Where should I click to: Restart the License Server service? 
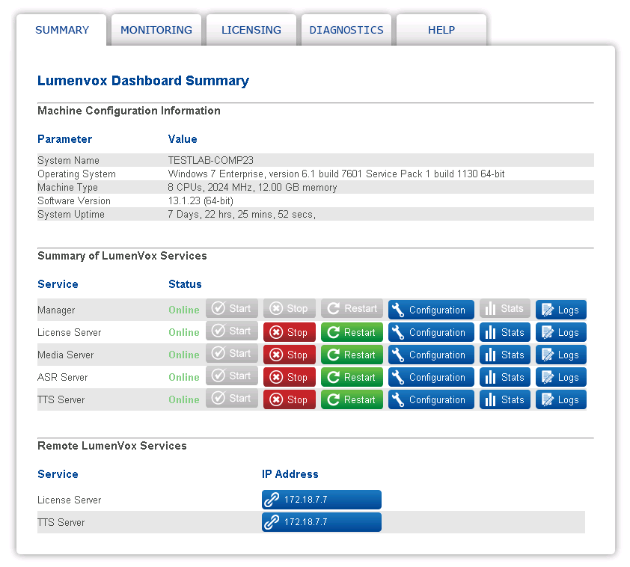tap(352, 332)
